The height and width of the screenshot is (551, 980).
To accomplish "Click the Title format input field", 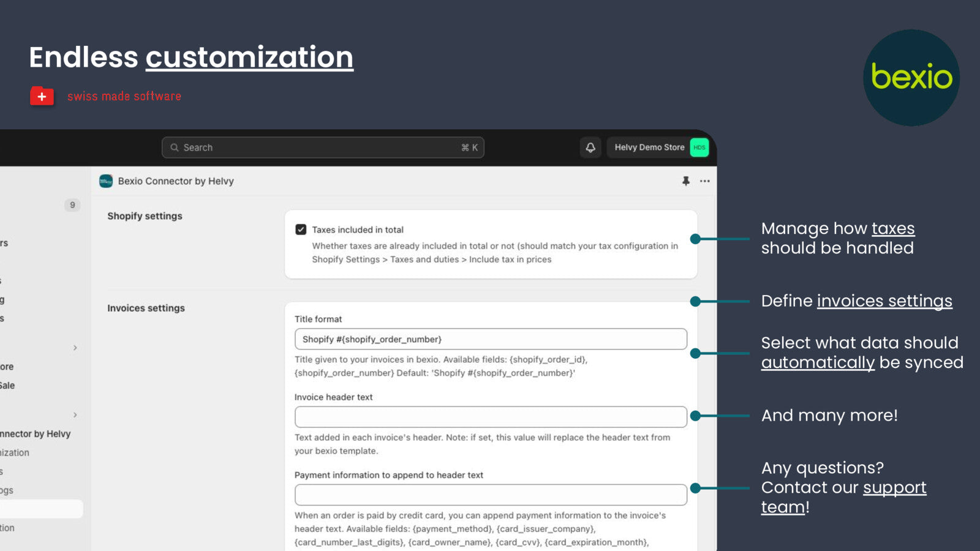I will click(x=491, y=339).
